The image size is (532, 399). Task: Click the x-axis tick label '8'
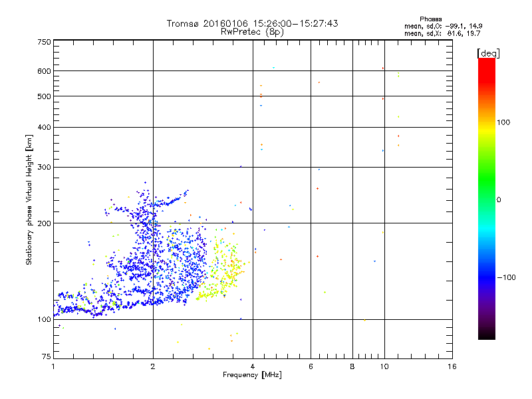(352, 366)
